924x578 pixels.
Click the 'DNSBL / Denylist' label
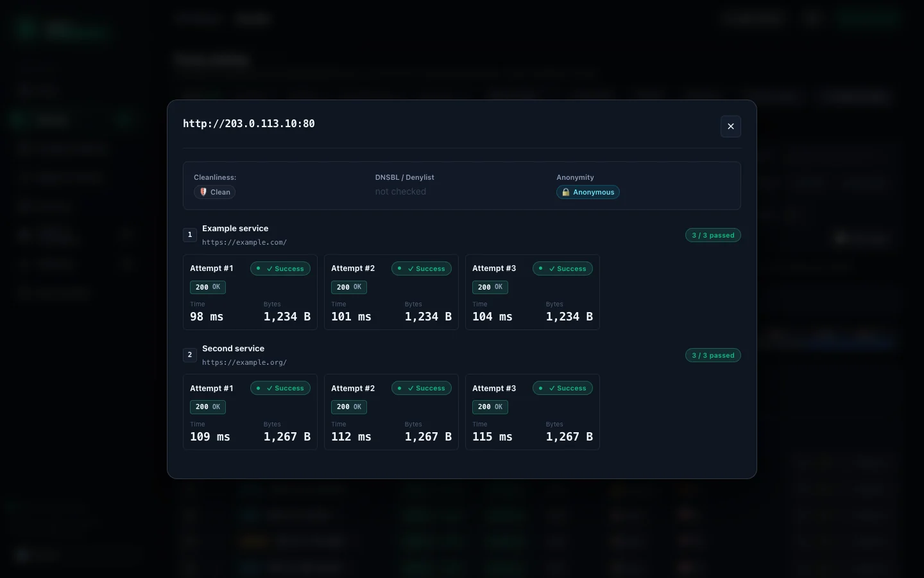point(405,177)
